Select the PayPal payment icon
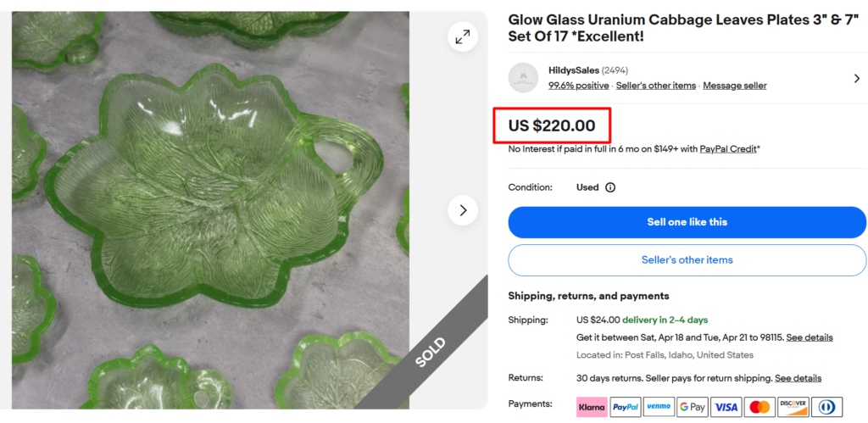 point(625,407)
